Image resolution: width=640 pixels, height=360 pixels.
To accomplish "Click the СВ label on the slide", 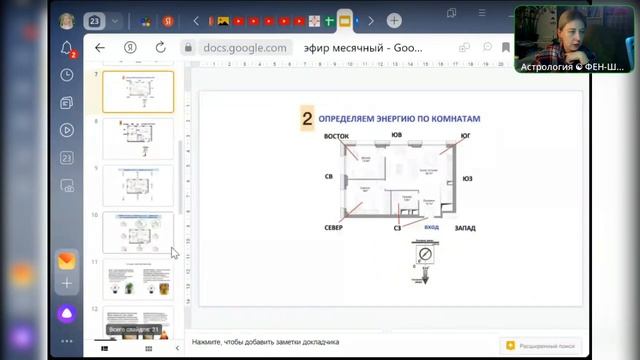I will pyautogui.click(x=329, y=177).
